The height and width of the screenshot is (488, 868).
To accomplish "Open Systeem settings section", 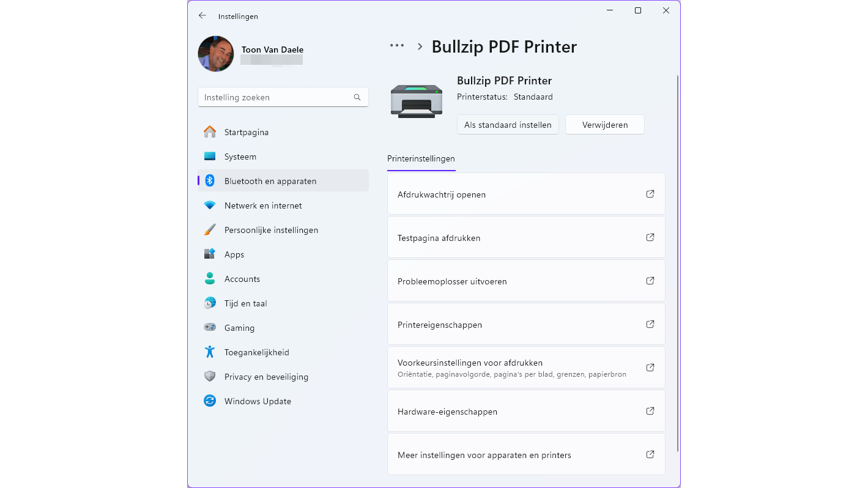I will pyautogui.click(x=283, y=157).
